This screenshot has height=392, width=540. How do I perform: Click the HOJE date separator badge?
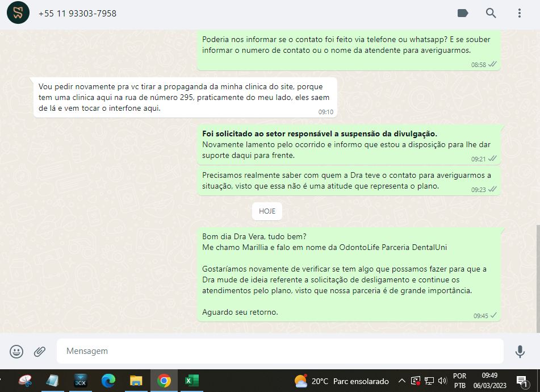(x=267, y=211)
